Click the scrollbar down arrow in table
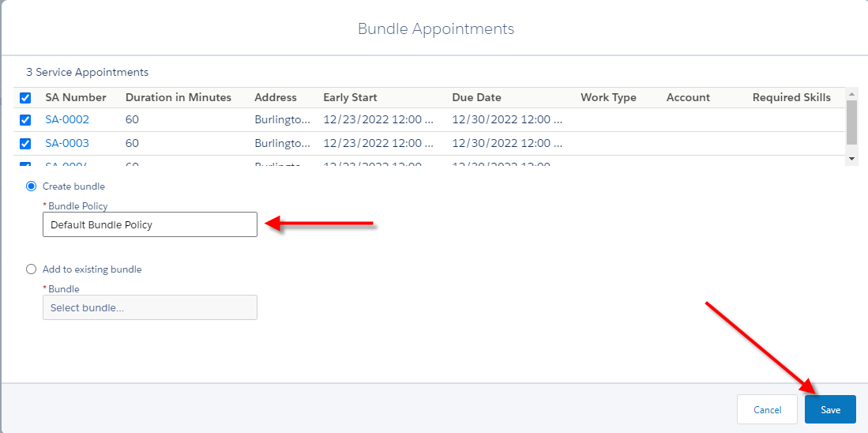The width and height of the screenshot is (868, 433). pyautogui.click(x=851, y=159)
